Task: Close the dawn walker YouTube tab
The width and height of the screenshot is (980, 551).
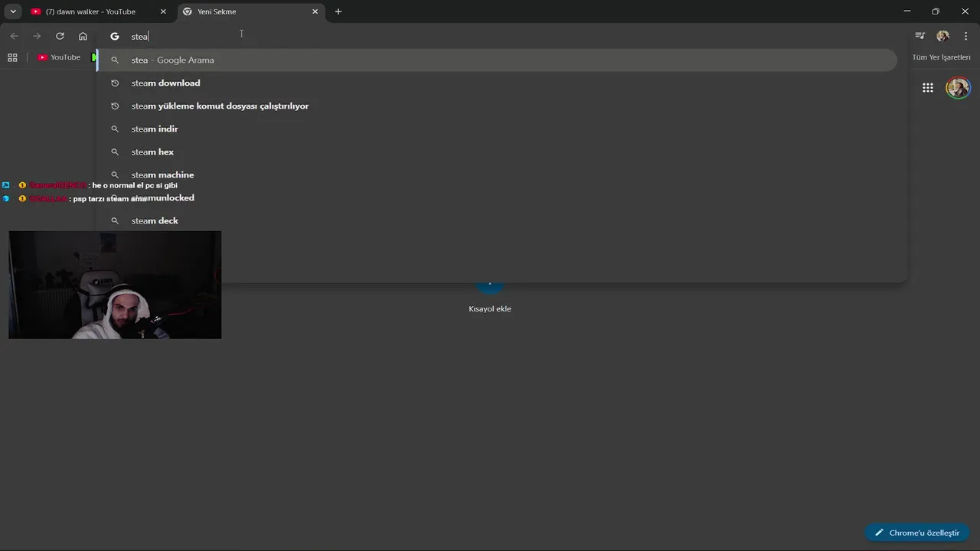Action: (x=163, y=11)
